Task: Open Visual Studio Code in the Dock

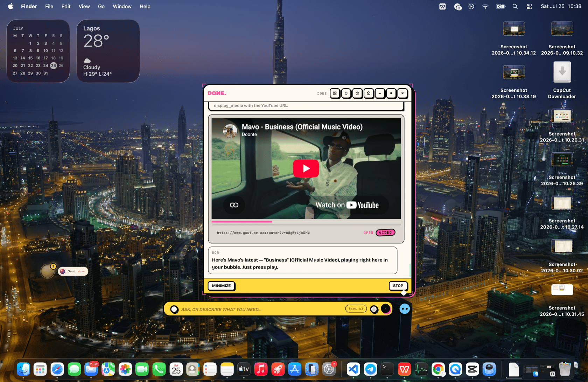Action: [353, 369]
